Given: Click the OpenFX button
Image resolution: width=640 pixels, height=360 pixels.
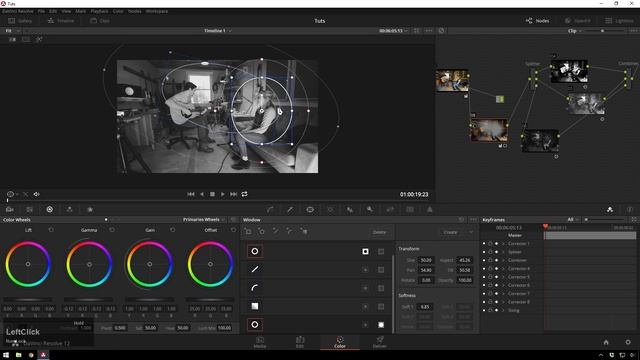Looking at the screenshot, I should click(x=578, y=21).
